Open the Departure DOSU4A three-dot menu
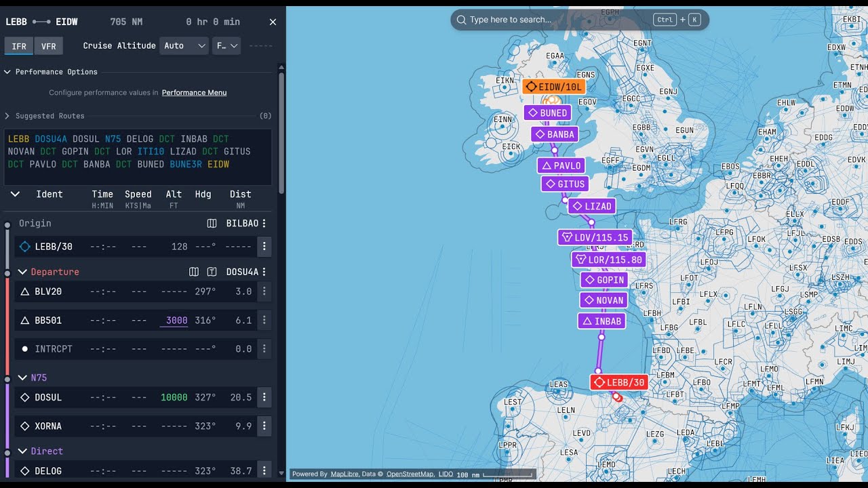This screenshot has height=488, width=868. (264, 272)
